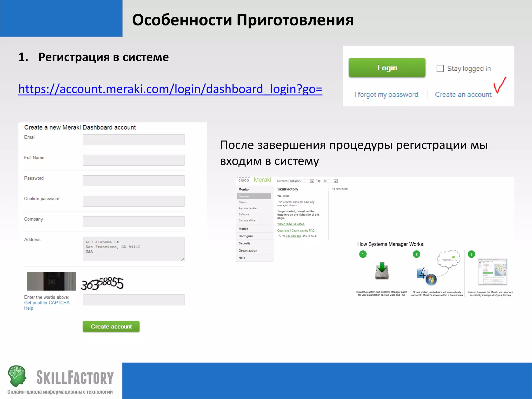Click the CAPTCHA house number photo

pos(51,281)
